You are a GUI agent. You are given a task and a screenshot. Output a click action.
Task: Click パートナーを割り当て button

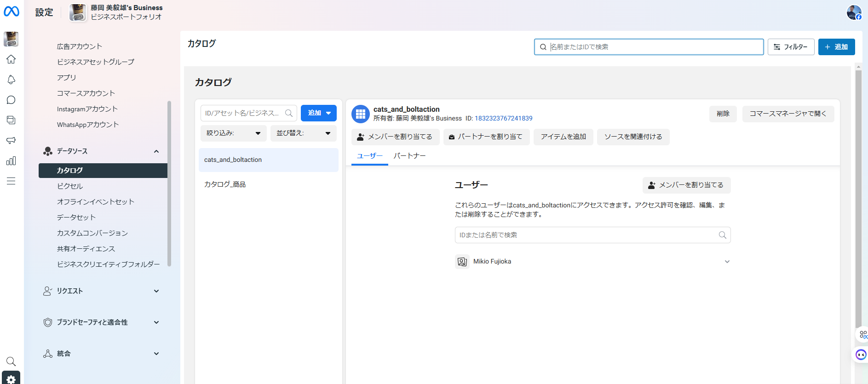click(486, 137)
